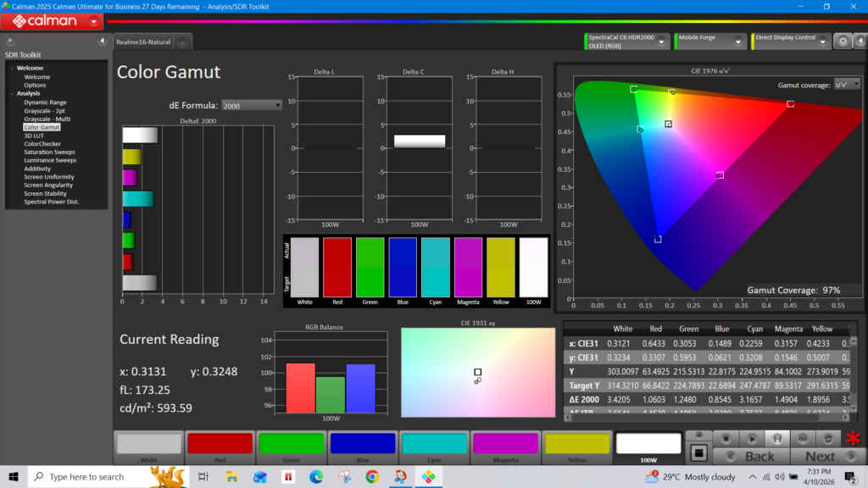Expand the Gamut coverage u'v' dropdown
This screenshot has width=868, height=488.
(x=847, y=85)
